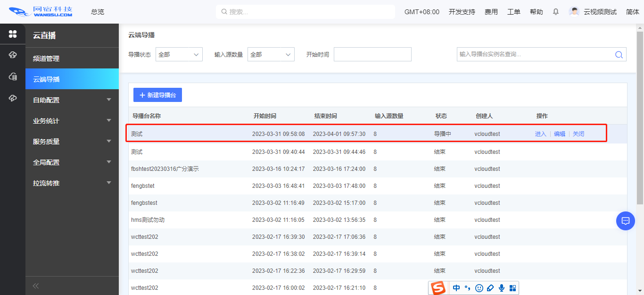The width and height of the screenshot is (644, 295).
Task: Open the 输入源数量 dropdown
Action: tap(271, 55)
